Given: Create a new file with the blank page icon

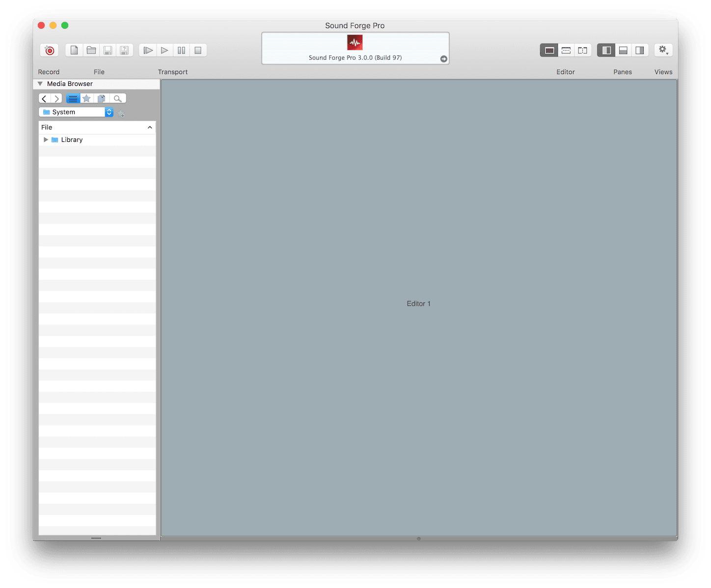Looking at the screenshot, I should click(74, 50).
